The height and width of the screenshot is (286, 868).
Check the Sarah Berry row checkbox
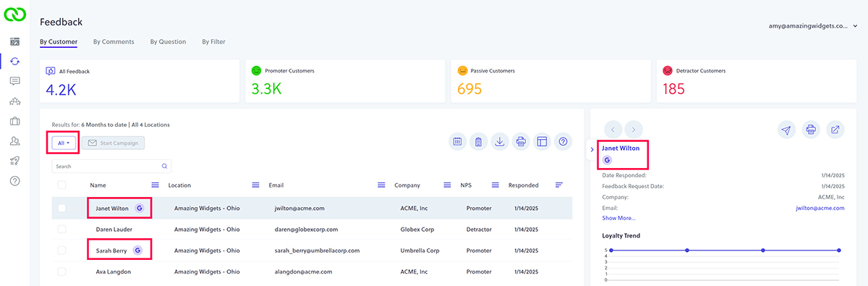(62, 251)
